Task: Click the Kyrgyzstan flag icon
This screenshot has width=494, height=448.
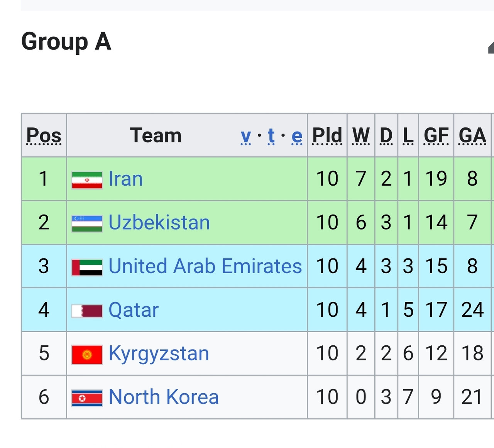Action: [87, 355]
